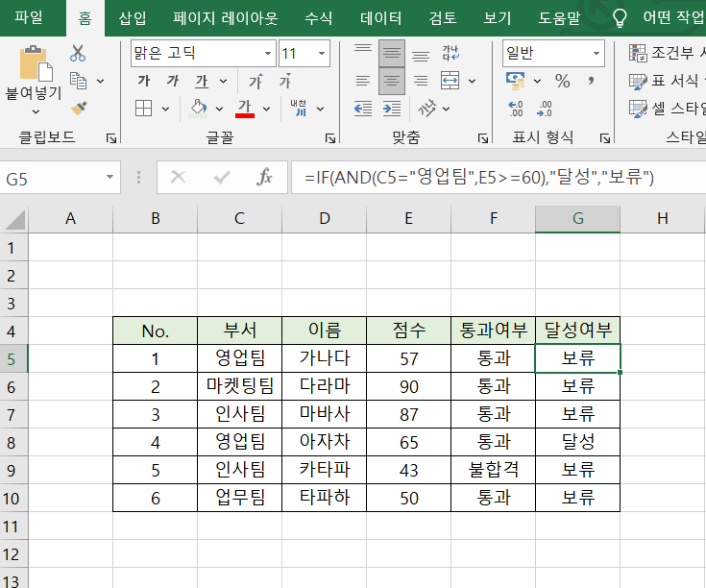Open the number format dropdown 일반
Viewport: 706px width, 588px height.
(596, 53)
